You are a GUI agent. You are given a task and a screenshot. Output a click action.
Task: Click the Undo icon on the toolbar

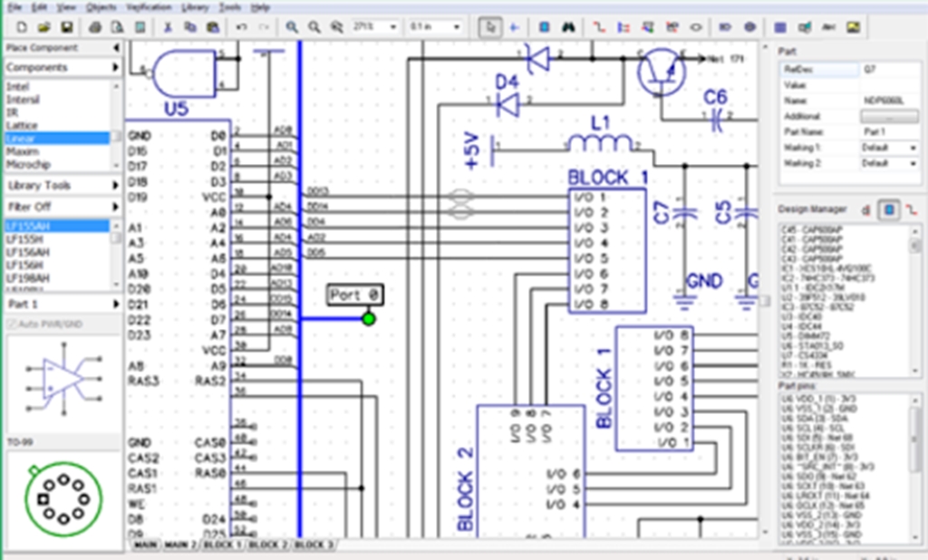[x=241, y=26]
